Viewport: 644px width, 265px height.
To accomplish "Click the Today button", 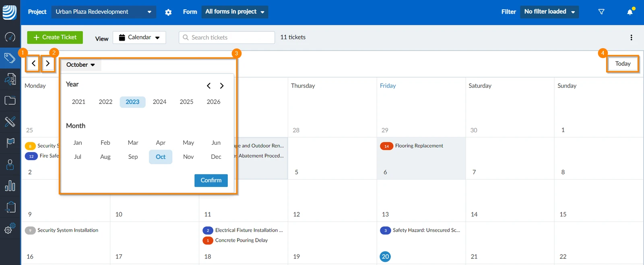I will click(x=623, y=64).
